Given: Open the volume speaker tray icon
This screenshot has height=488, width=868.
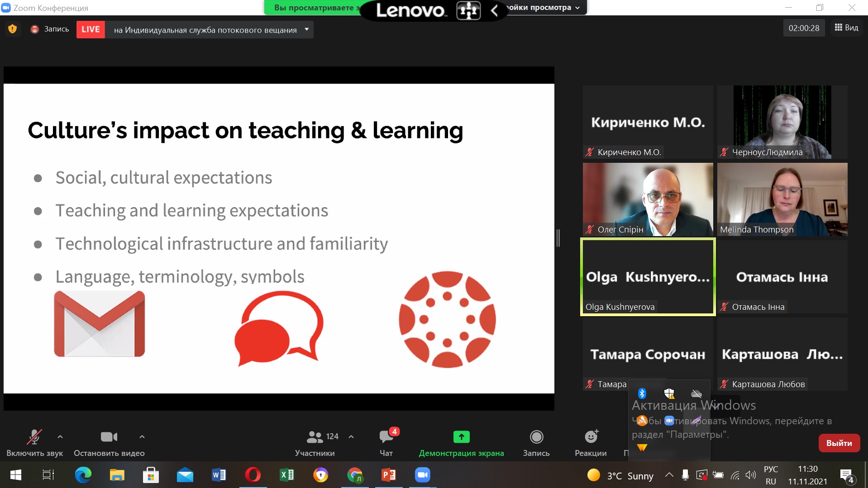Looking at the screenshot, I should point(750,475).
